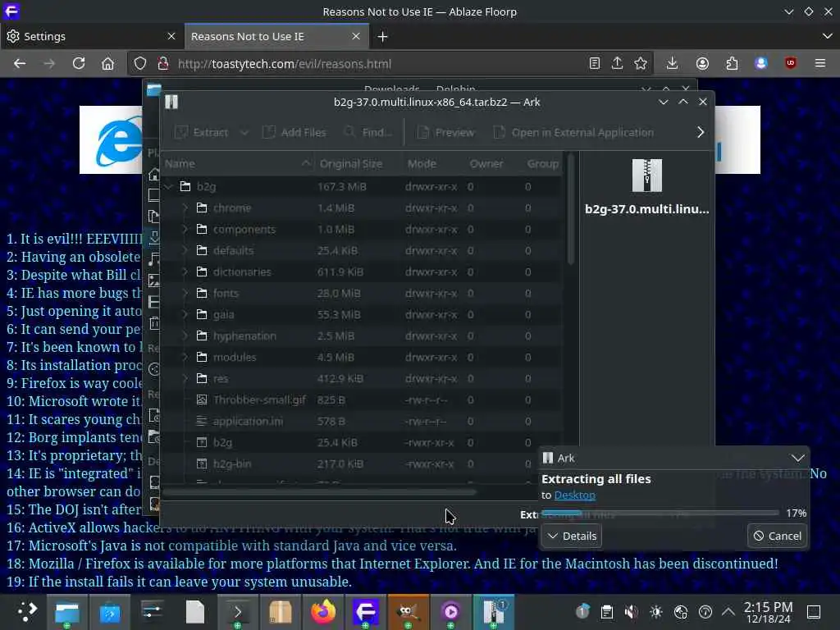840x630 pixels.
Task: Open the browser downloads panel
Action: [673, 64]
